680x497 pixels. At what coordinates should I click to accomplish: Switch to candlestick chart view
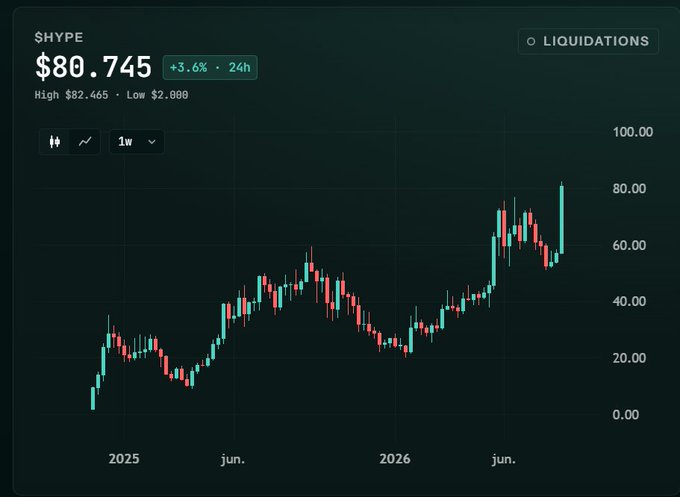(55, 142)
